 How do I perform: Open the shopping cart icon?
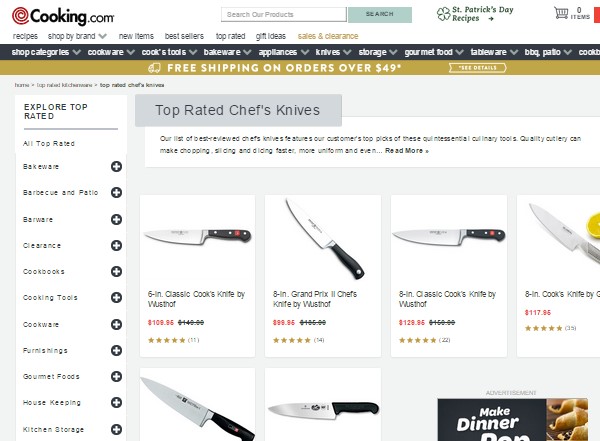coord(561,13)
